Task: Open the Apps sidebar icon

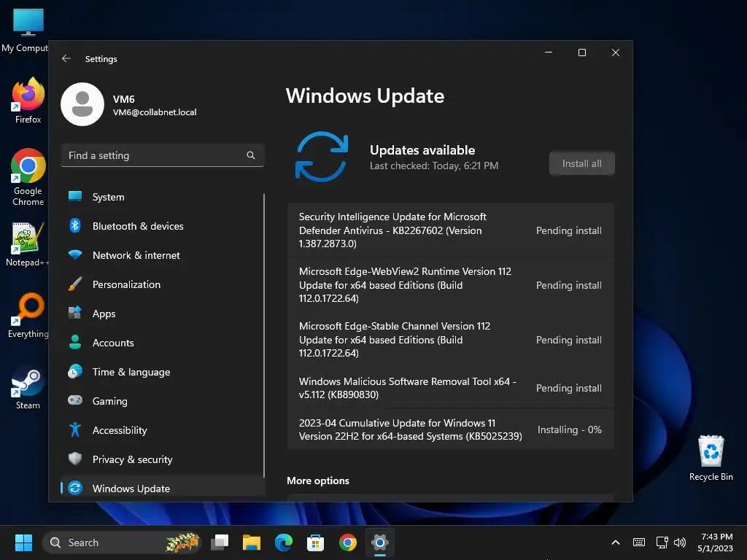Action: (x=75, y=314)
